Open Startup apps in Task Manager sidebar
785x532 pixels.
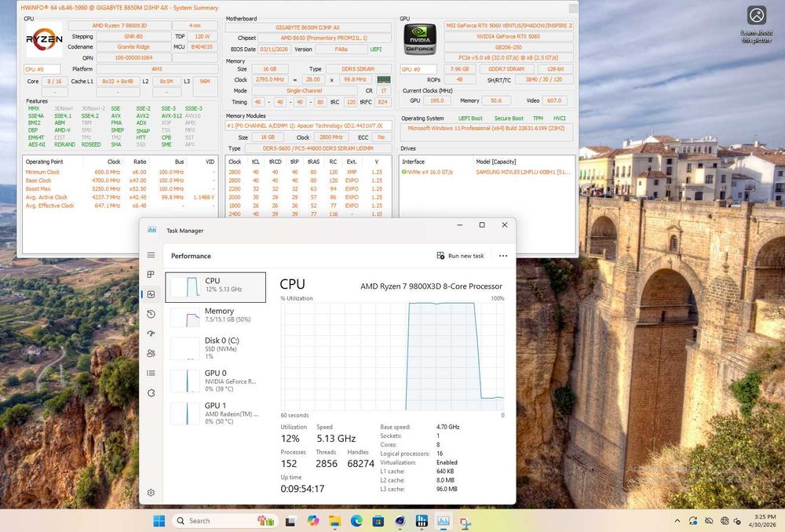[x=151, y=333]
